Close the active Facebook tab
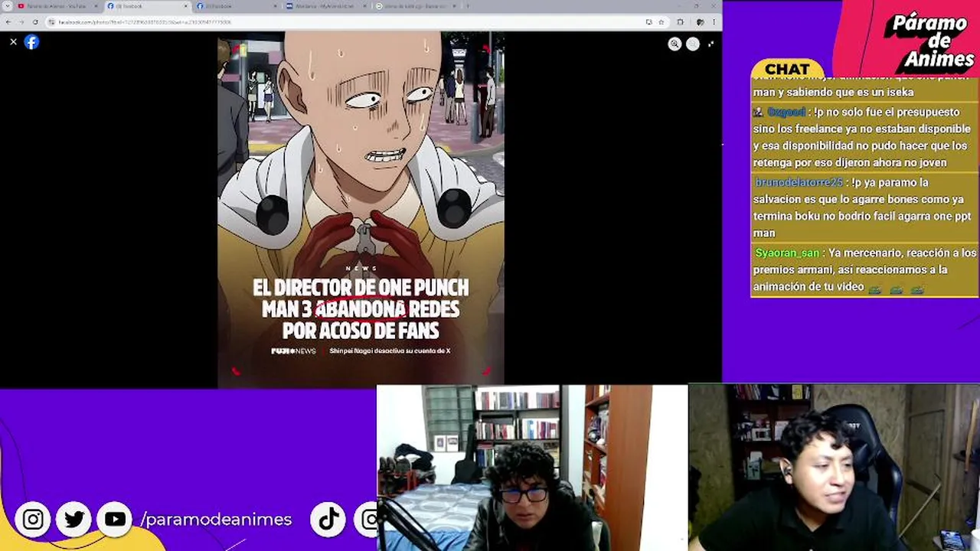This screenshot has width=980, height=551. 186,6
